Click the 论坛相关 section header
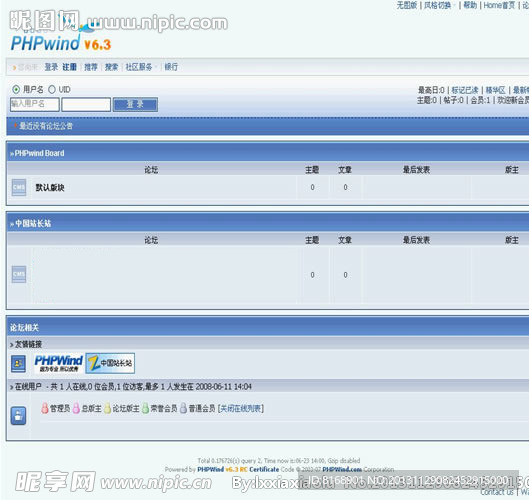The width and height of the screenshot is (529, 500). [x=24, y=328]
